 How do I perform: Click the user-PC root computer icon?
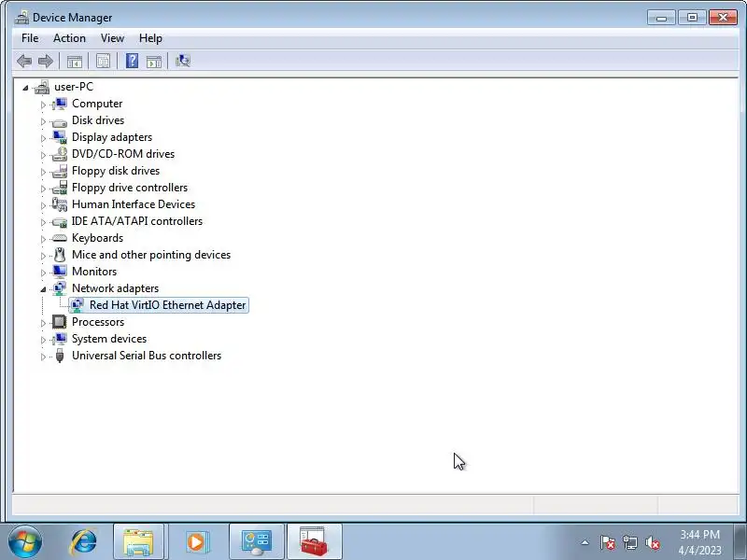click(42, 87)
